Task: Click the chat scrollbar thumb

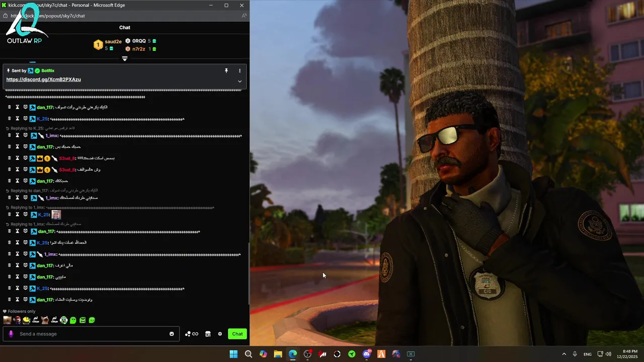Action: tap(249, 274)
